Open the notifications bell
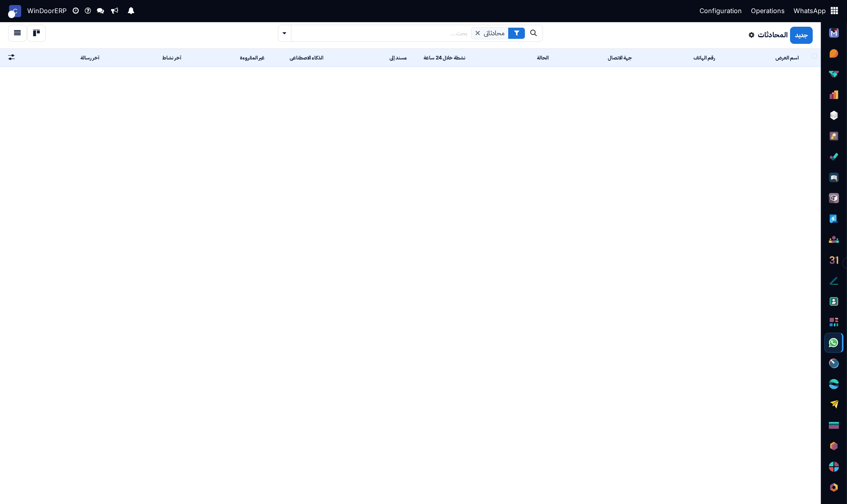Viewport: 847px width, 504px height. point(131,11)
